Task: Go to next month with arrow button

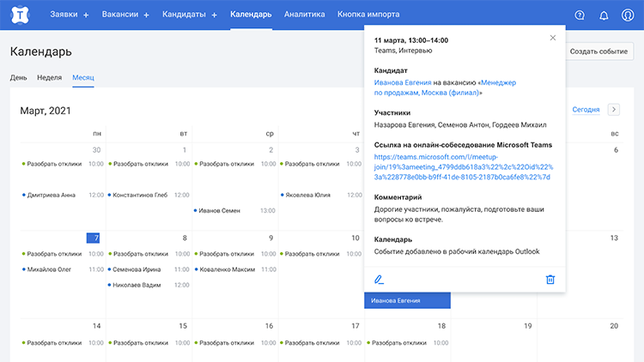Action: tap(613, 110)
